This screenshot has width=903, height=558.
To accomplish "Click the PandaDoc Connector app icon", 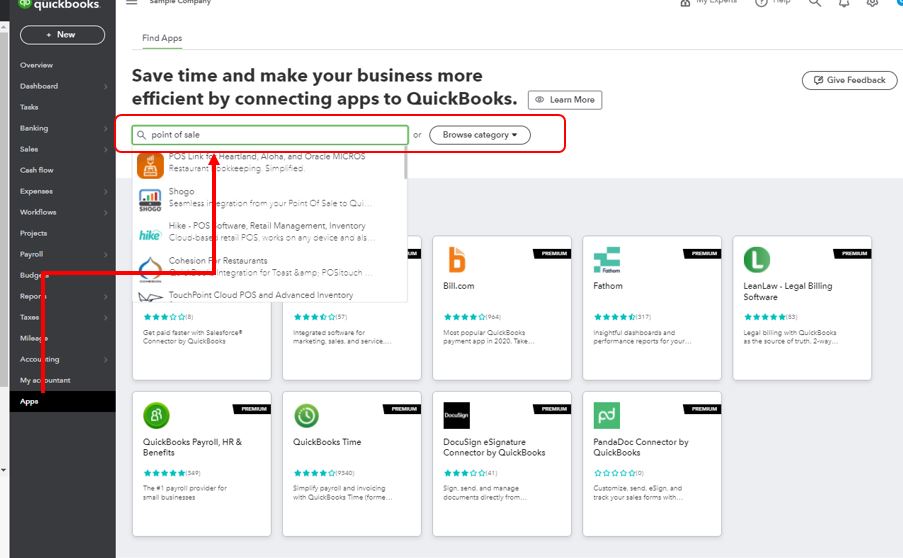I will coord(606,415).
